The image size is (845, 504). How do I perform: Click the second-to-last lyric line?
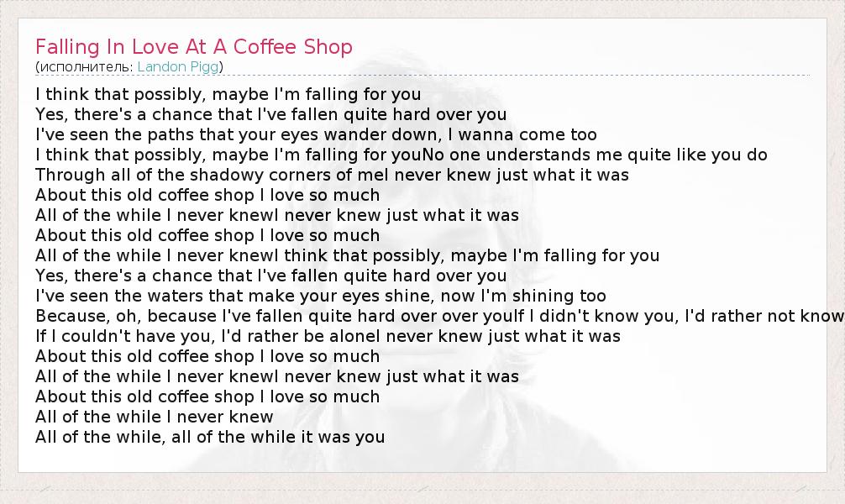coord(154,417)
